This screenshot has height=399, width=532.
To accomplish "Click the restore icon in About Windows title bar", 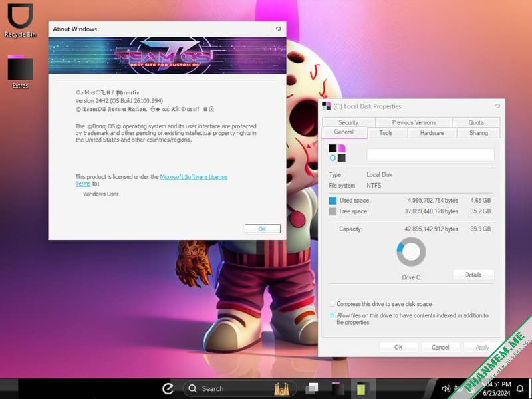I will pyautogui.click(x=278, y=29).
